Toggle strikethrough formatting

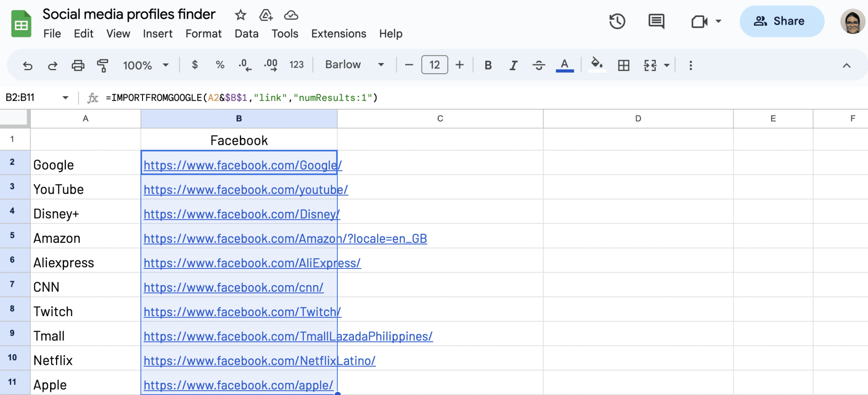[x=539, y=65]
